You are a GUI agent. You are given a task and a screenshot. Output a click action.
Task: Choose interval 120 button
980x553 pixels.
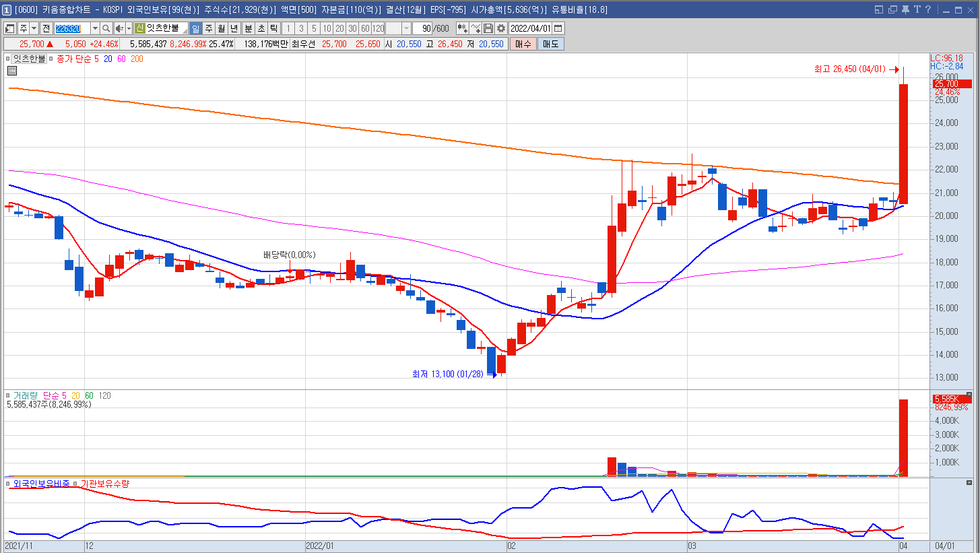(x=378, y=28)
